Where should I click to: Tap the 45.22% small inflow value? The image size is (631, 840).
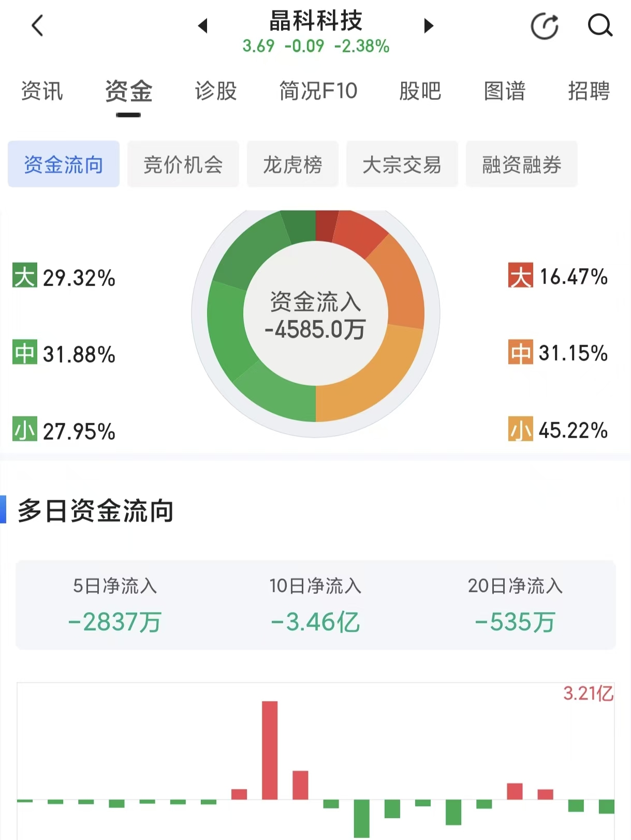(x=574, y=430)
